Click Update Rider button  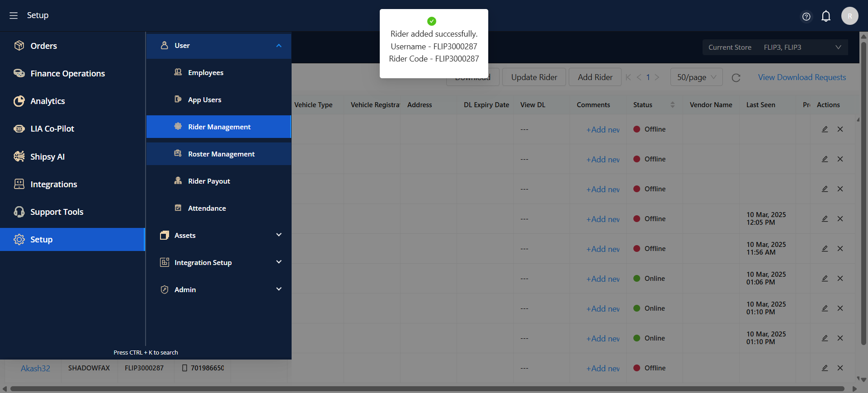pos(534,77)
